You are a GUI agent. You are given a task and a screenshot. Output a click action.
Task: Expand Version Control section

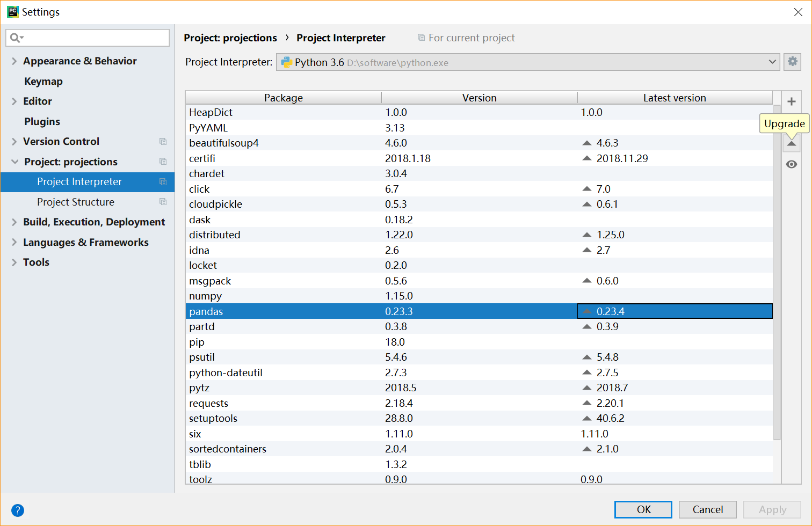[x=14, y=141]
